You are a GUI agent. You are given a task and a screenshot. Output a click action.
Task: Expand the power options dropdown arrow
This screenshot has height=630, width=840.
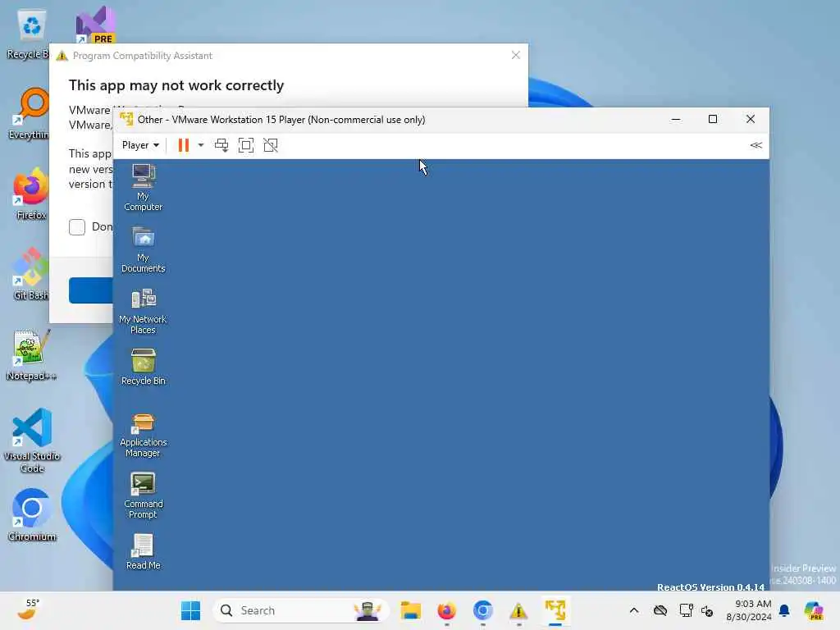point(201,145)
